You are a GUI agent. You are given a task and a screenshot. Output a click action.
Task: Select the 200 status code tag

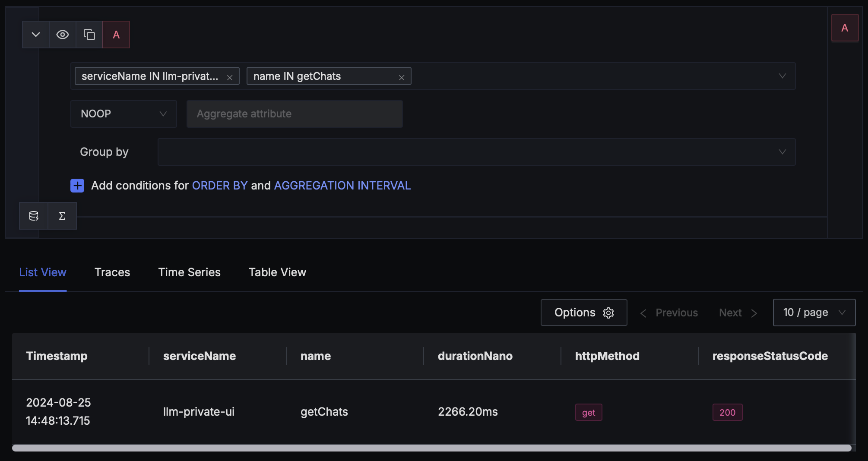(x=727, y=412)
